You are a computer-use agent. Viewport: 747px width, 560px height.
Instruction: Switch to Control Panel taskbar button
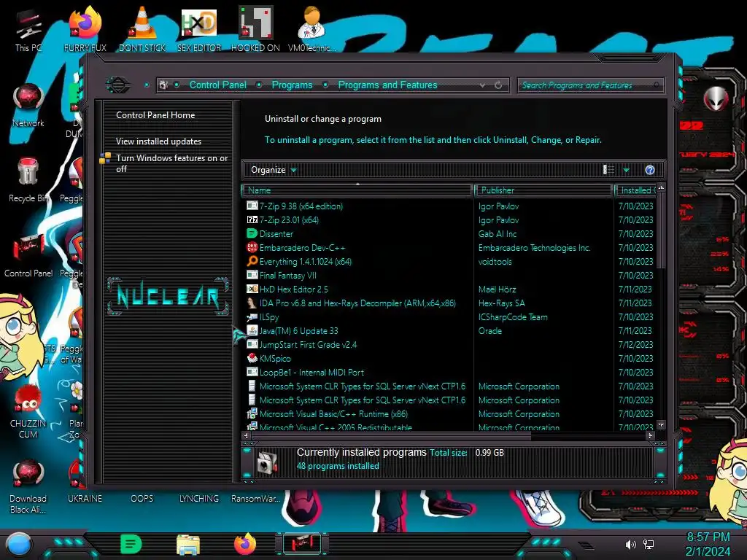[x=301, y=544]
